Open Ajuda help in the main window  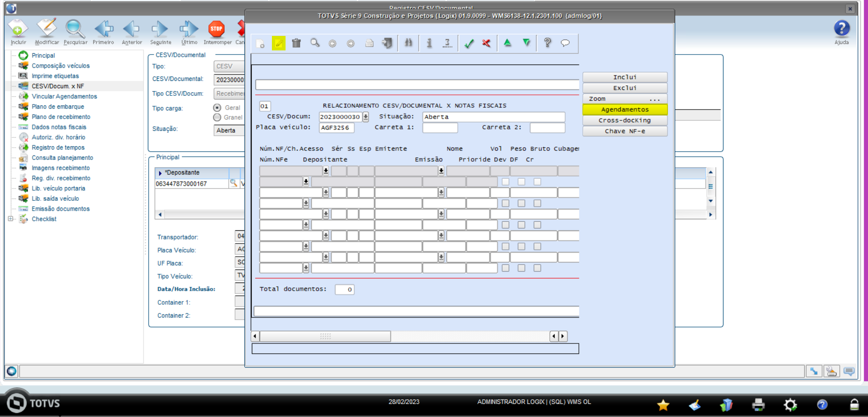pyautogui.click(x=841, y=32)
